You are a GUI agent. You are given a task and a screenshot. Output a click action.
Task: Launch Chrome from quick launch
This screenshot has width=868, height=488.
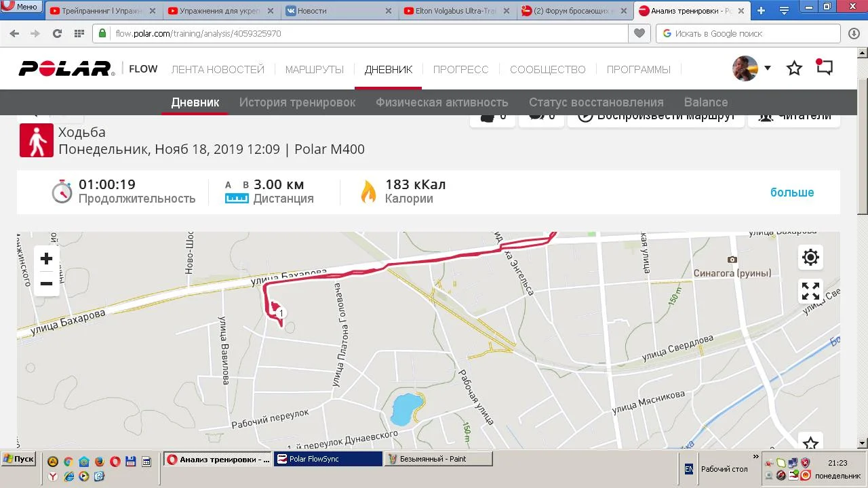point(68,462)
